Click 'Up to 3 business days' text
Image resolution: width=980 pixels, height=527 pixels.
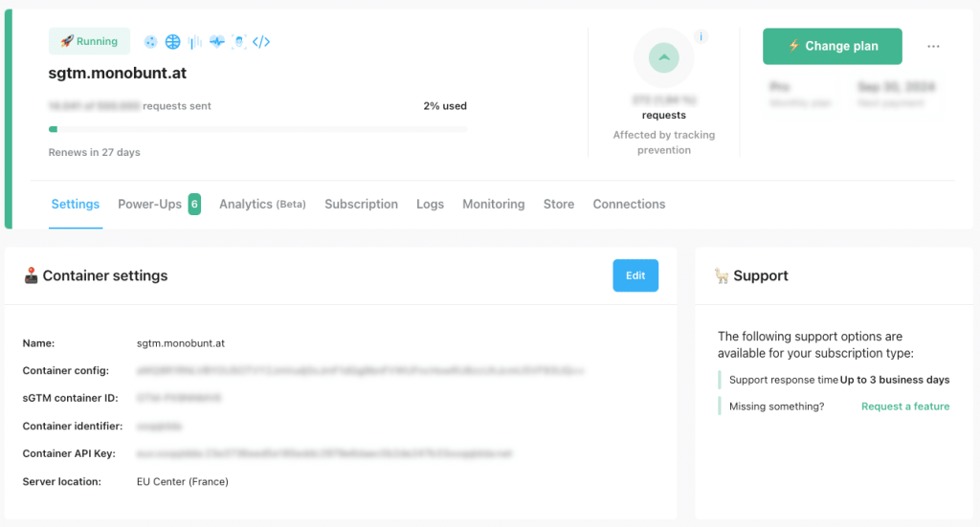[x=895, y=380]
